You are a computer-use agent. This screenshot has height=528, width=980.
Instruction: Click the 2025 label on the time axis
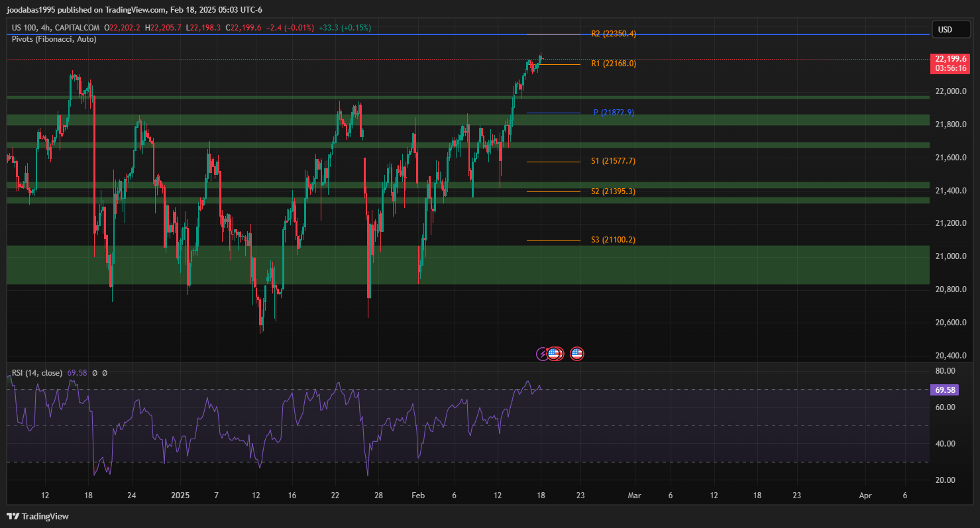(180, 495)
